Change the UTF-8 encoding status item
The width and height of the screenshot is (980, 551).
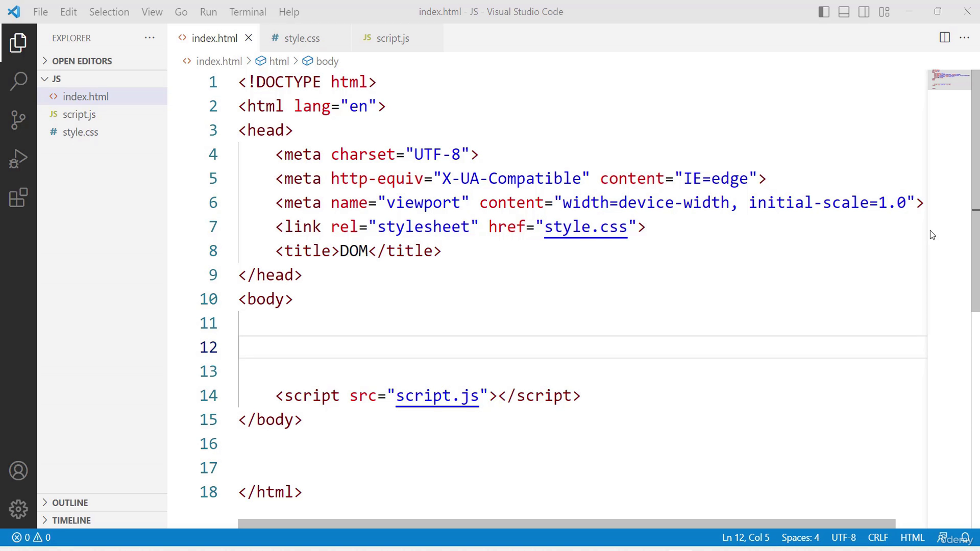pos(843,538)
